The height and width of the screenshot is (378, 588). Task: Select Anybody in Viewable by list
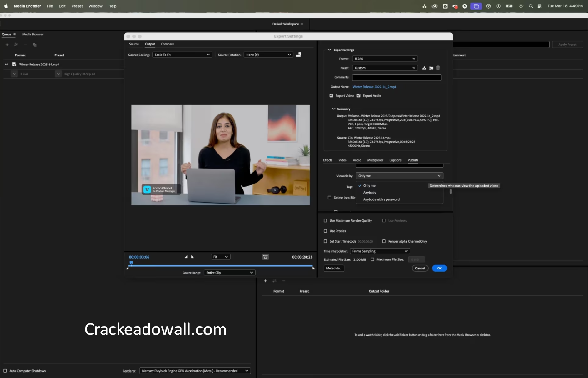[x=370, y=193]
